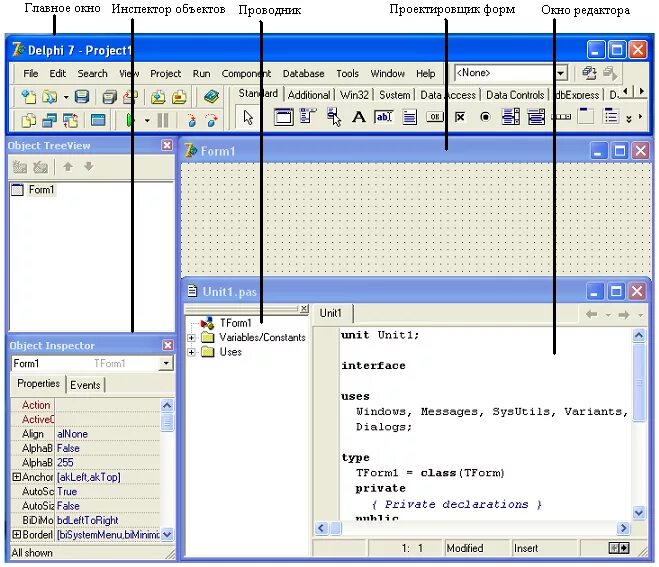Show more palette components chevron
The height and width of the screenshot is (567, 659).
click(x=629, y=119)
